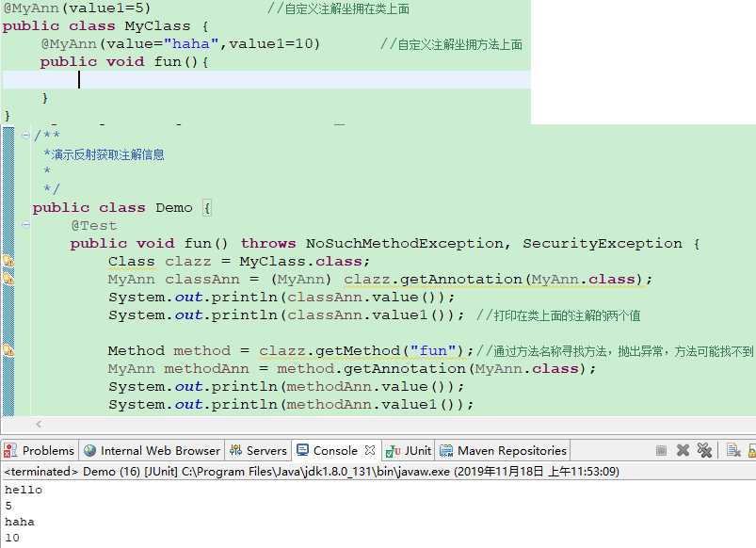Click the terminated Demo (16) launch description

[312, 472]
